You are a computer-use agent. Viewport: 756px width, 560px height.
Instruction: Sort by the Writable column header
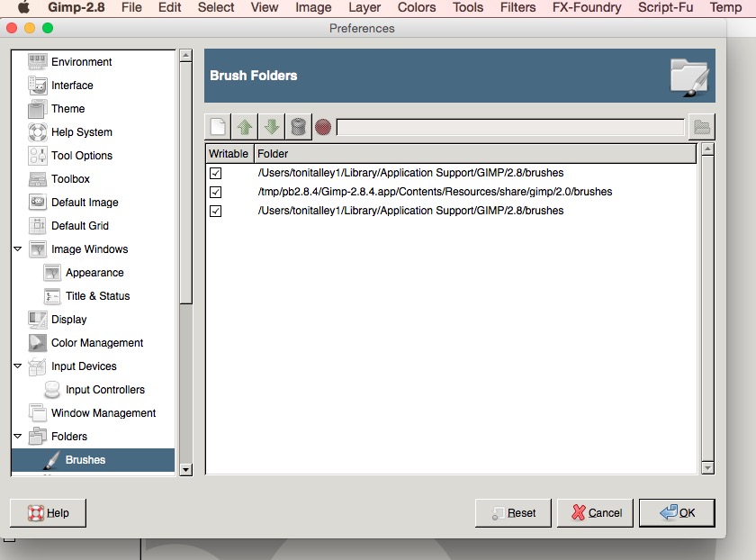(x=229, y=153)
